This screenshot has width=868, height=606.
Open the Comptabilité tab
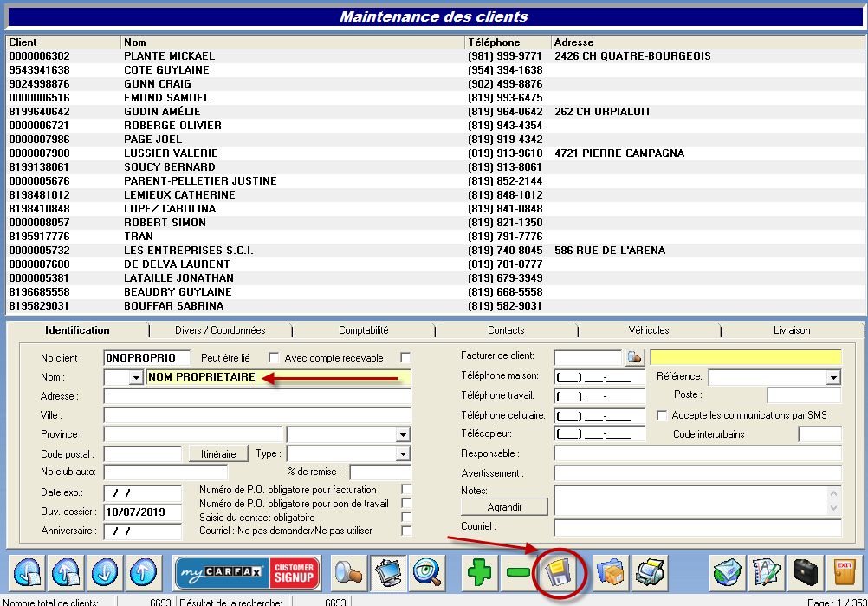tap(363, 330)
